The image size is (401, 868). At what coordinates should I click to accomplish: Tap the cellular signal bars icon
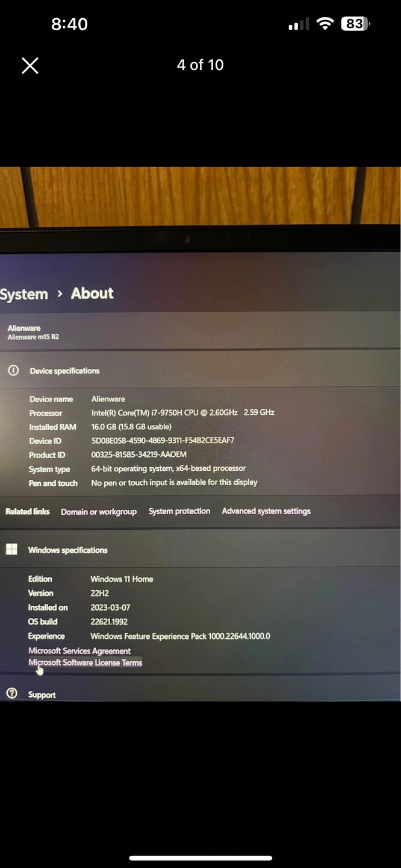(x=299, y=25)
